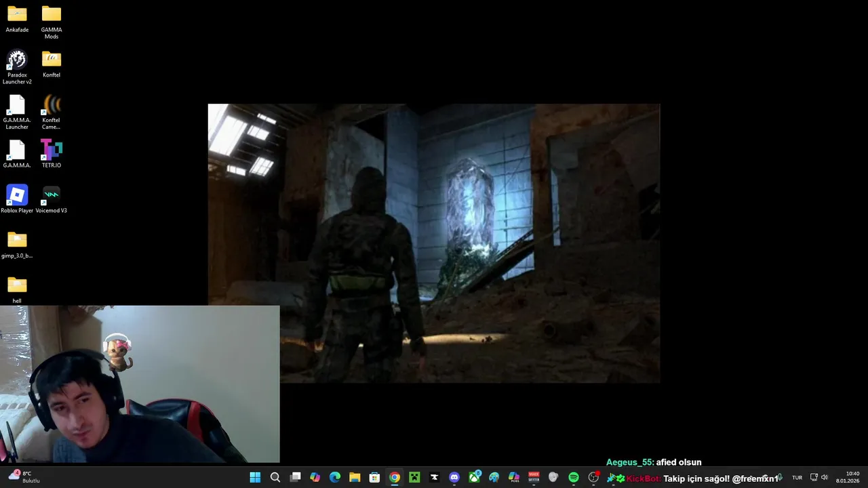
Task: Open Voicemeeter from the taskbar
Action: [534, 477]
